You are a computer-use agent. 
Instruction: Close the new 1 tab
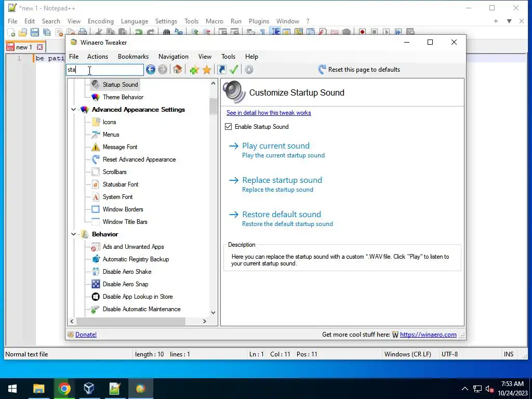click(39, 47)
